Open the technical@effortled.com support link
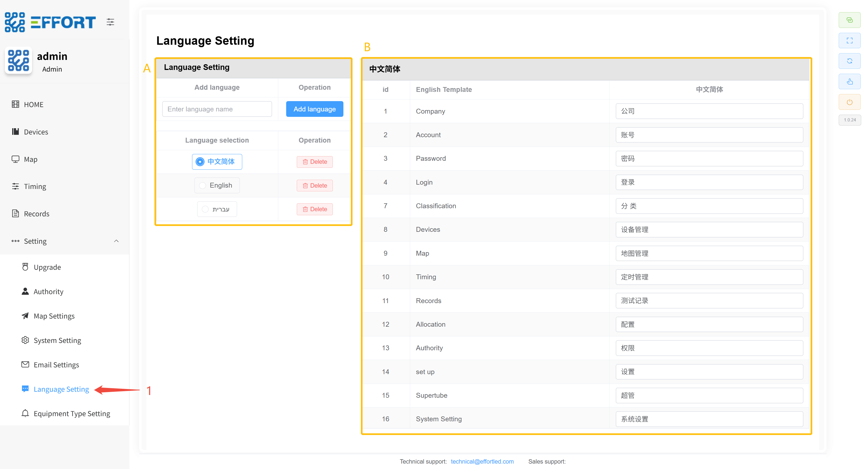This screenshot has height=469, width=868. tap(482, 461)
